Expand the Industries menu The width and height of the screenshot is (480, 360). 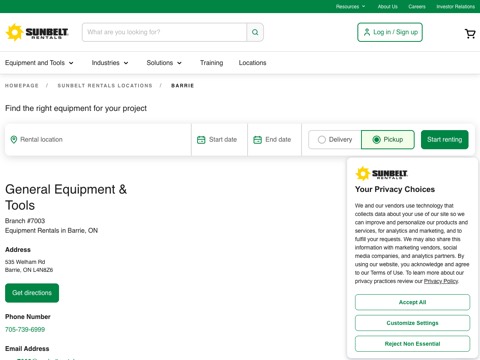[x=110, y=63]
